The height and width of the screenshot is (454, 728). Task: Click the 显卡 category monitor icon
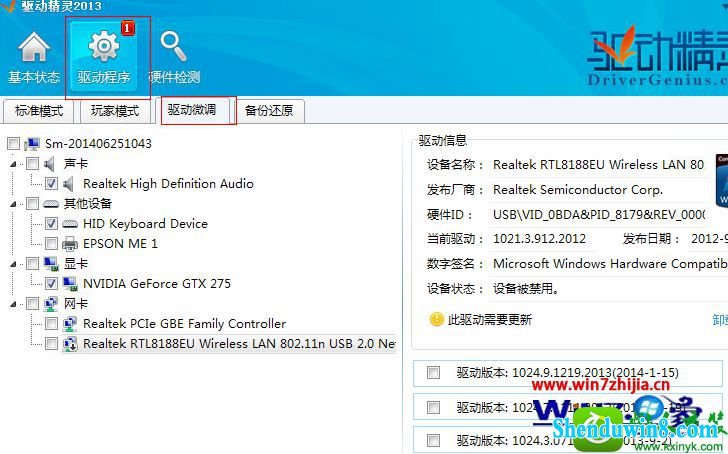click(51, 264)
